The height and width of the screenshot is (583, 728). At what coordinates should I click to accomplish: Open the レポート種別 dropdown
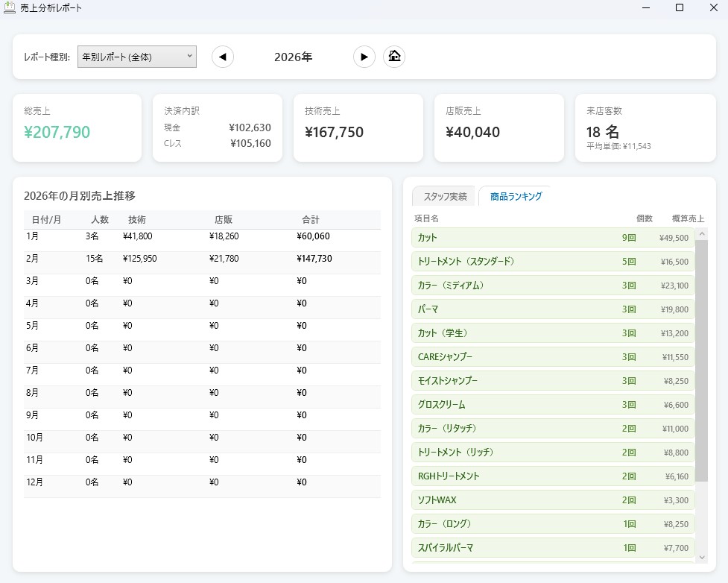point(137,57)
